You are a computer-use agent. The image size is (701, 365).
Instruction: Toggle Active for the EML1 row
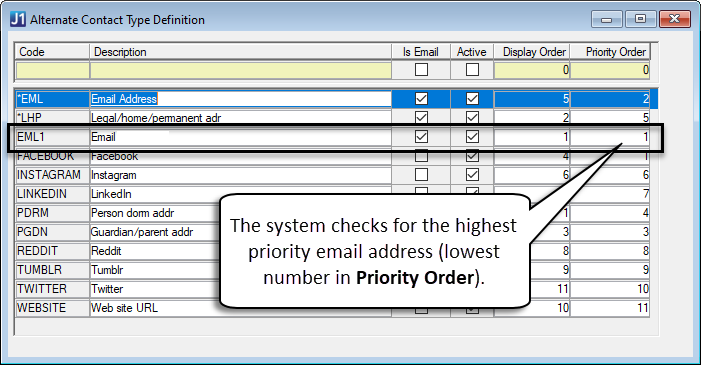coord(472,136)
